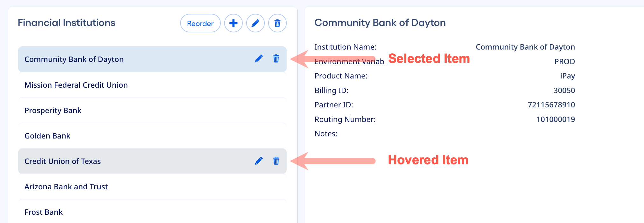Click trash icon on Credit Union of Texas

[x=276, y=161]
